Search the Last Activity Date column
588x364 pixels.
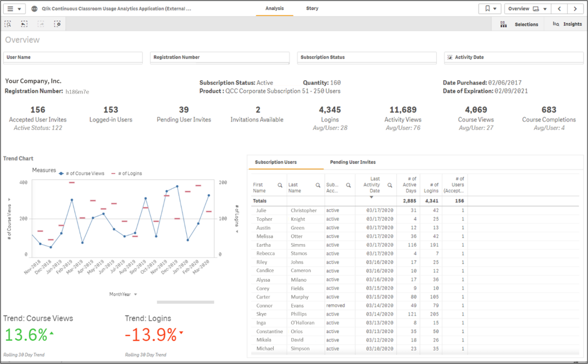click(x=390, y=185)
